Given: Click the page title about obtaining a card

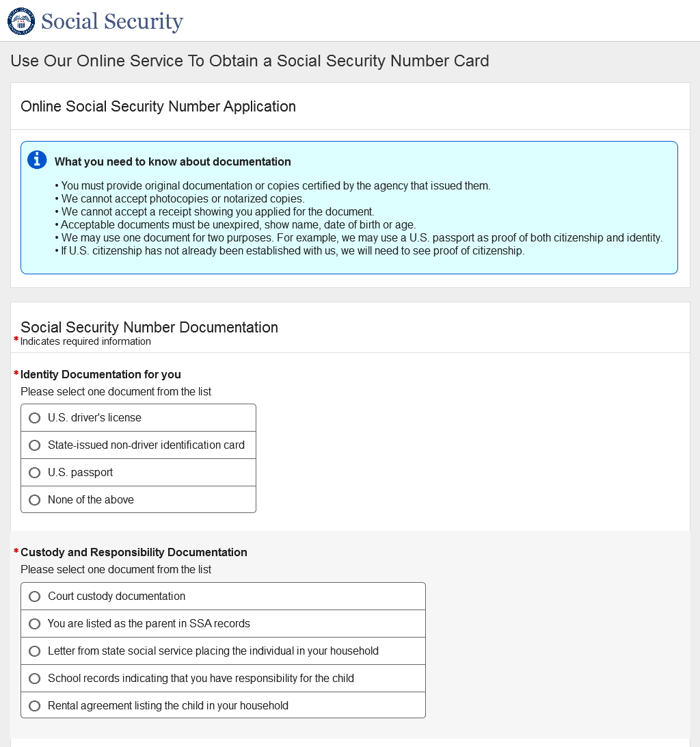Looking at the screenshot, I should point(250,61).
